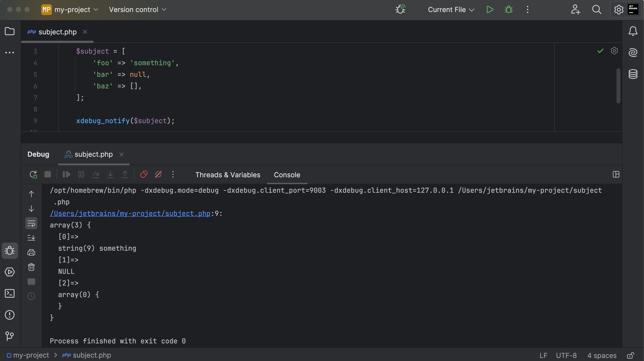Expand Current File run configuration dropdown
Viewport: 644px width, 361px height.
click(x=451, y=9)
